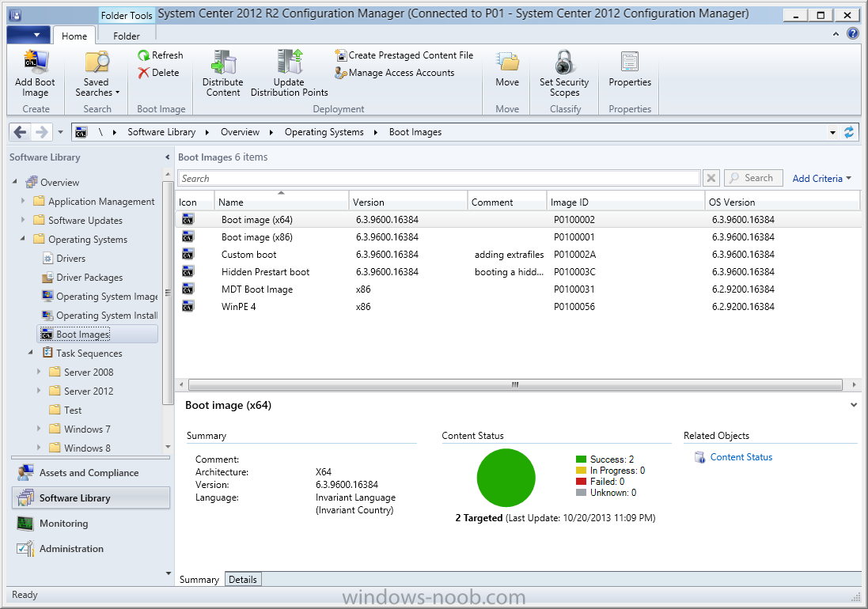
Task: Click the list horizontal scrollbar thumb
Action: (x=515, y=384)
